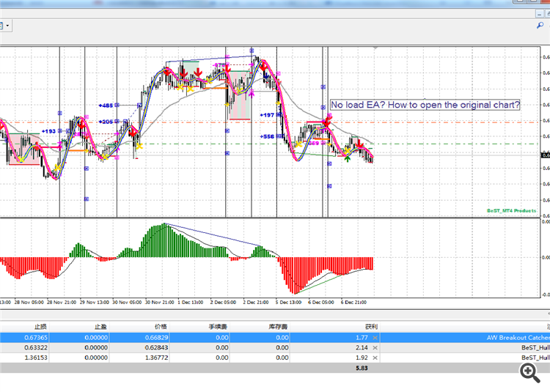Click the +485 pips label on chart

point(106,105)
